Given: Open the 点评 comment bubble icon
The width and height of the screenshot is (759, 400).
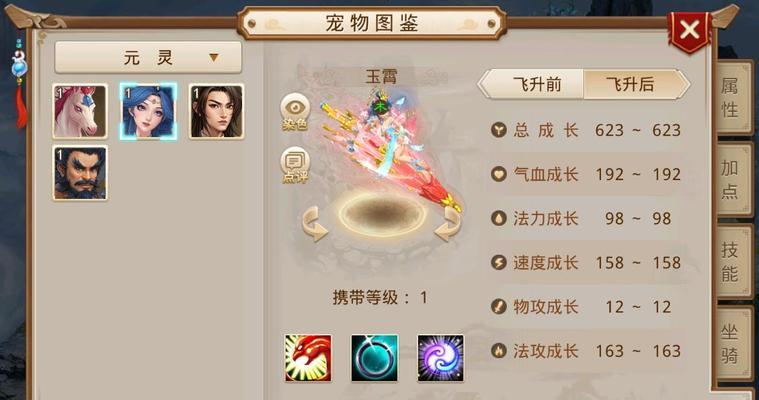Looking at the screenshot, I should [294, 165].
